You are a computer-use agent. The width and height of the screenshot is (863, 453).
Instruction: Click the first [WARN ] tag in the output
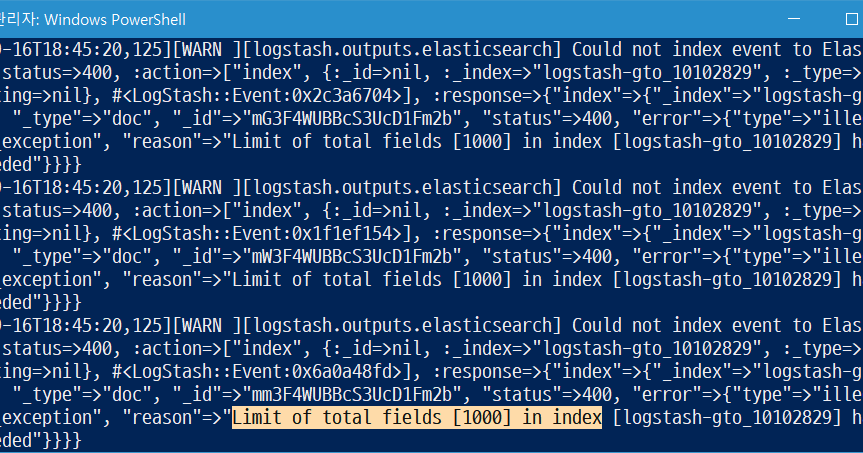(x=207, y=50)
